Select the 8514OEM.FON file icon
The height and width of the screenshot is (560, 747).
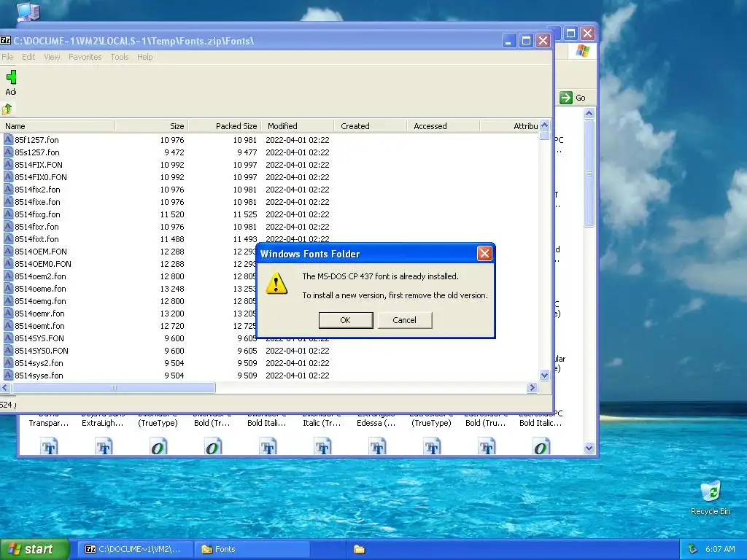[x=8, y=251]
